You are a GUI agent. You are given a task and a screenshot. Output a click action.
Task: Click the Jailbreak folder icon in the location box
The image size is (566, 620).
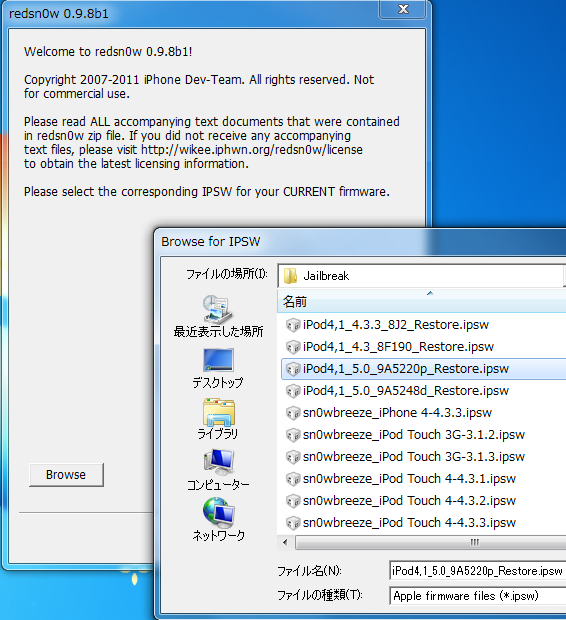coord(291,276)
